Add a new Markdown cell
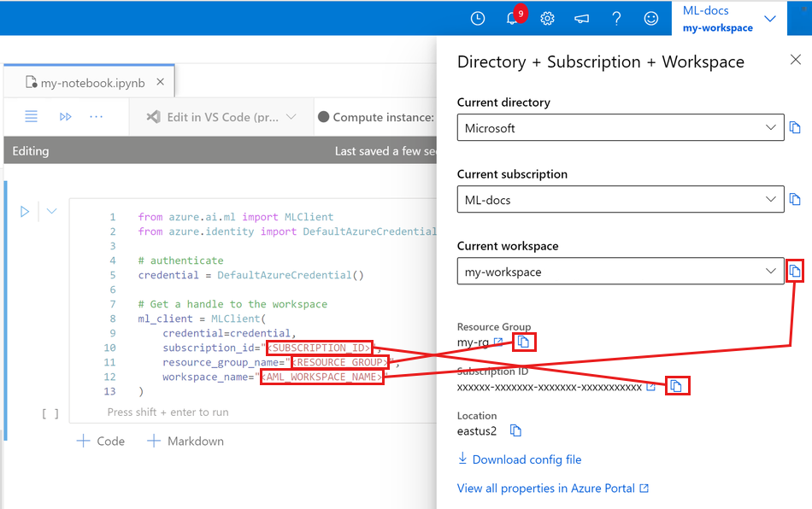812x509 pixels. 185,442
